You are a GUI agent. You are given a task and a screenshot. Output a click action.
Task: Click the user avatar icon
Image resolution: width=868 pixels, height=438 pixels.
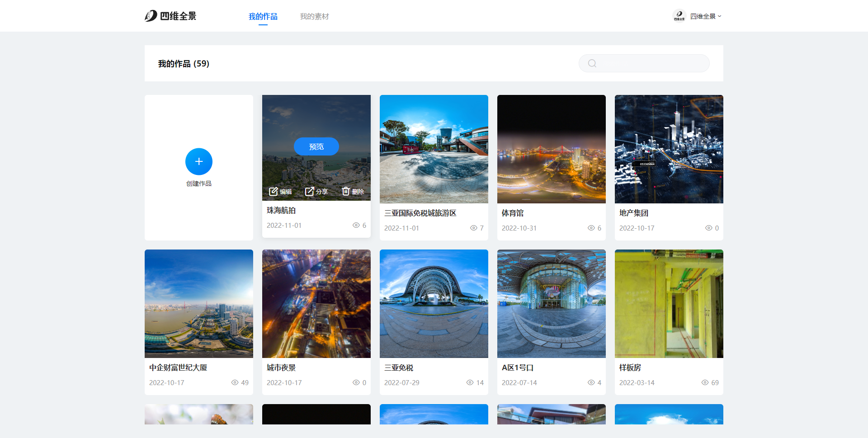[679, 16]
